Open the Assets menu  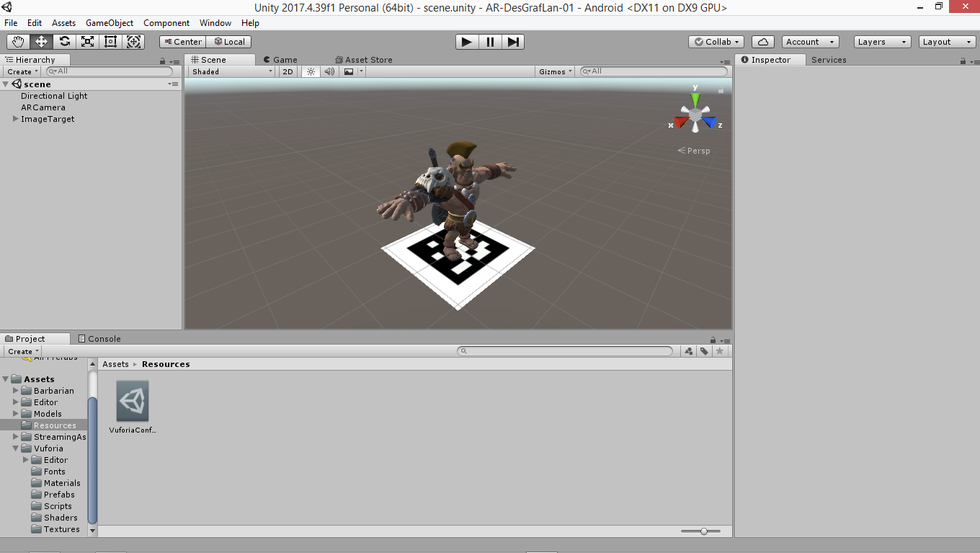[63, 23]
